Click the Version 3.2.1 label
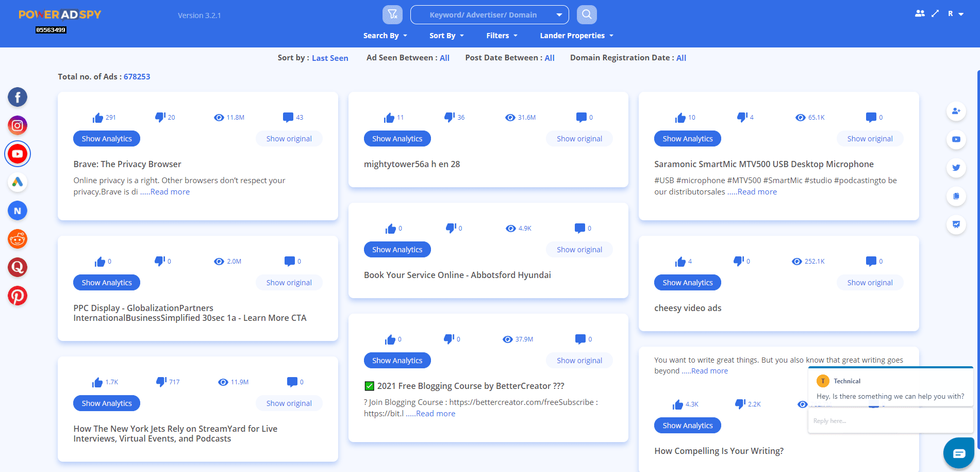Image resolution: width=980 pixels, height=472 pixels. pos(200,15)
